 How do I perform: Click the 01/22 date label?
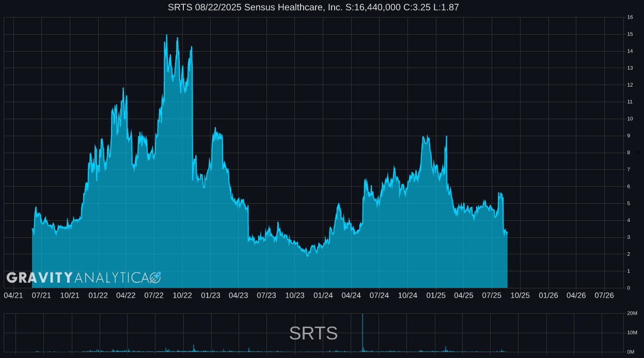point(98,295)
